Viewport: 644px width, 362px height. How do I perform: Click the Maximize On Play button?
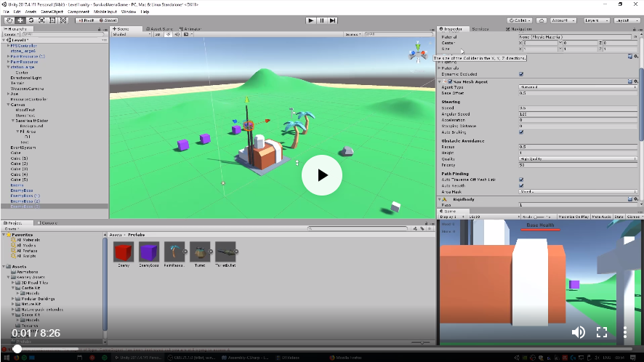[x=573, y=217]
